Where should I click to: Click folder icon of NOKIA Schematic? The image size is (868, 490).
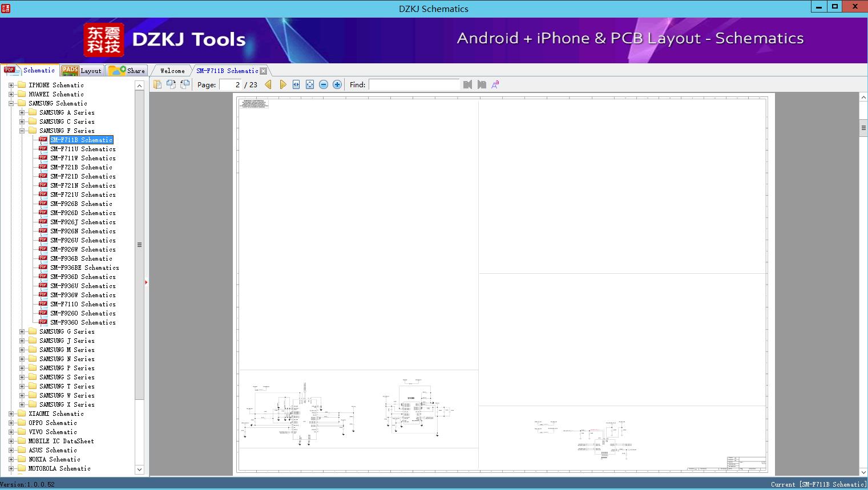[x=22, y=459]
